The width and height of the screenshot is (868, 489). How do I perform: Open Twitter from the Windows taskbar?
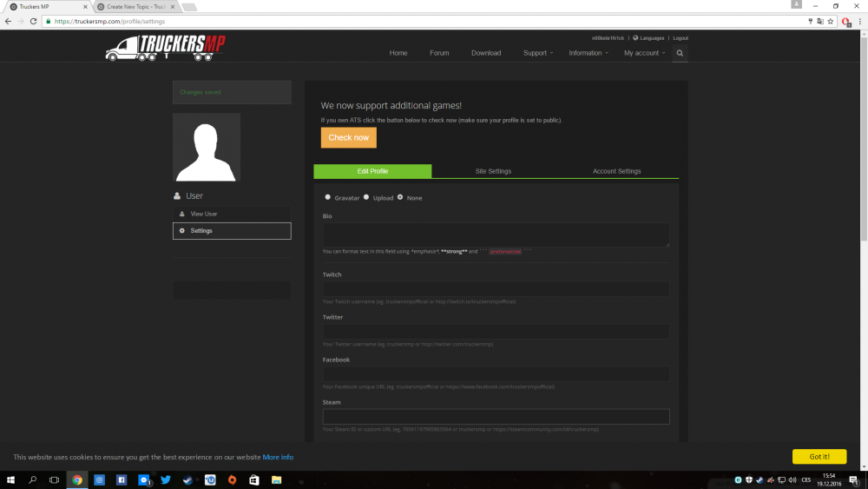[165, 479]
